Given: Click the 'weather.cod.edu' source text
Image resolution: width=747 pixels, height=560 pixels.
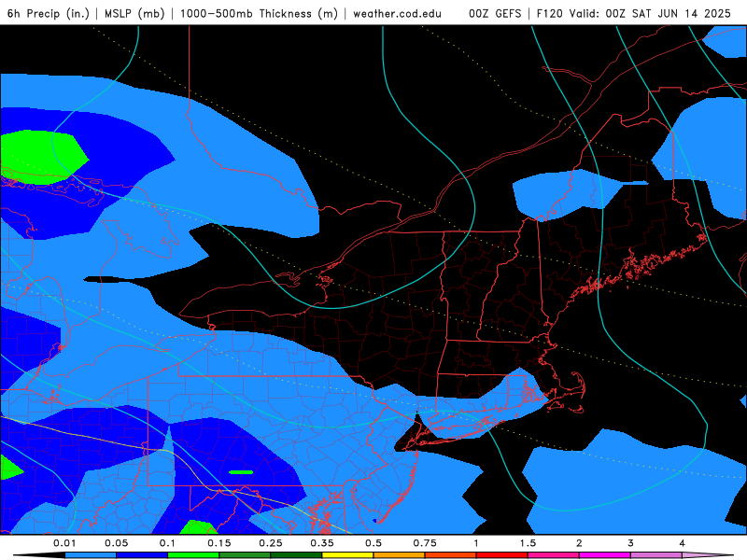Looking at the screenshot, I should coord(398,13).
